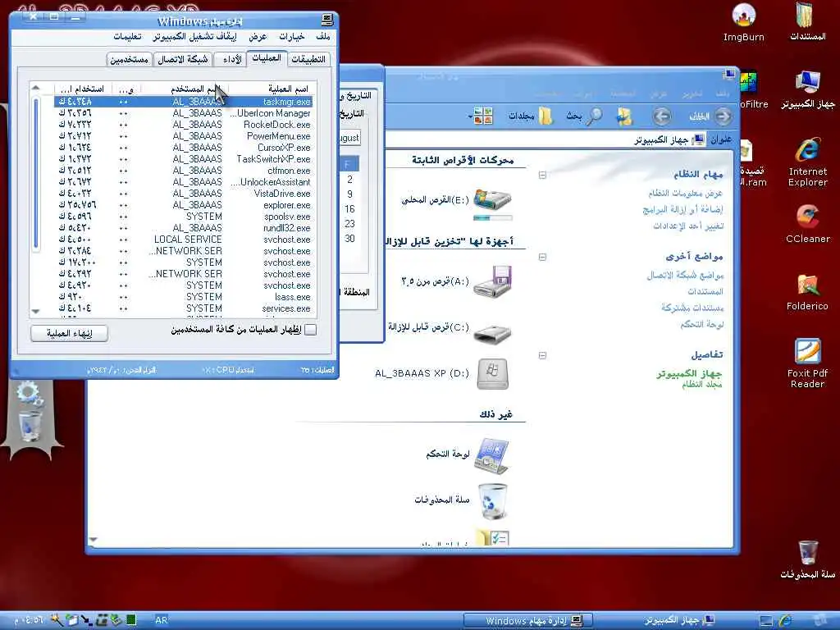Pick day 16 in the calendar window behind
This screenshot has height=630, width=840.
349,209
